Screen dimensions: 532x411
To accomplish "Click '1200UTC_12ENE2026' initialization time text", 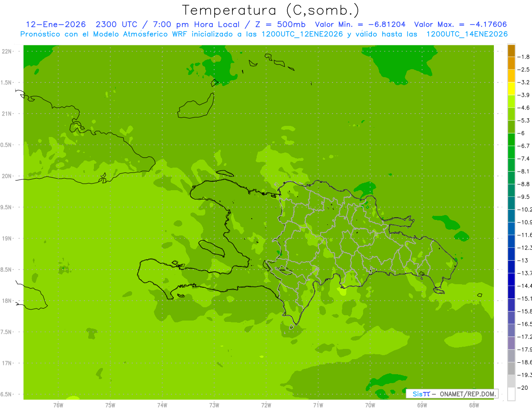I will point(301,34).
